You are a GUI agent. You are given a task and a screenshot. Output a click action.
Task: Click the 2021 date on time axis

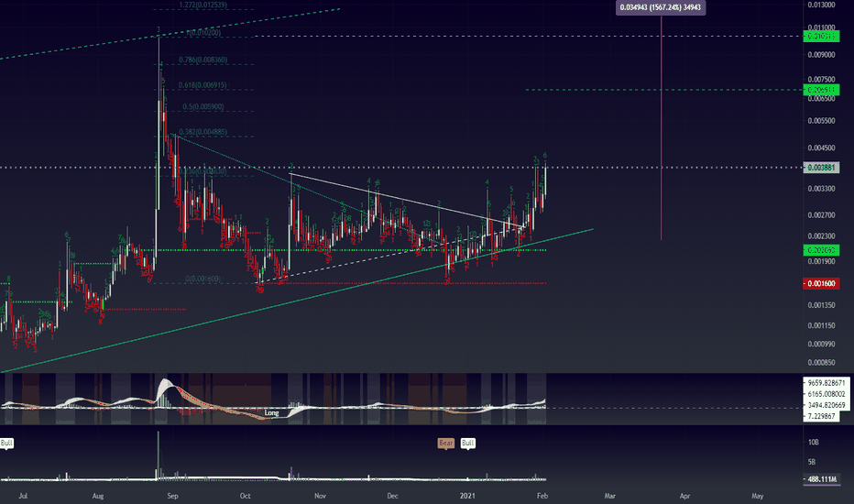468,496
